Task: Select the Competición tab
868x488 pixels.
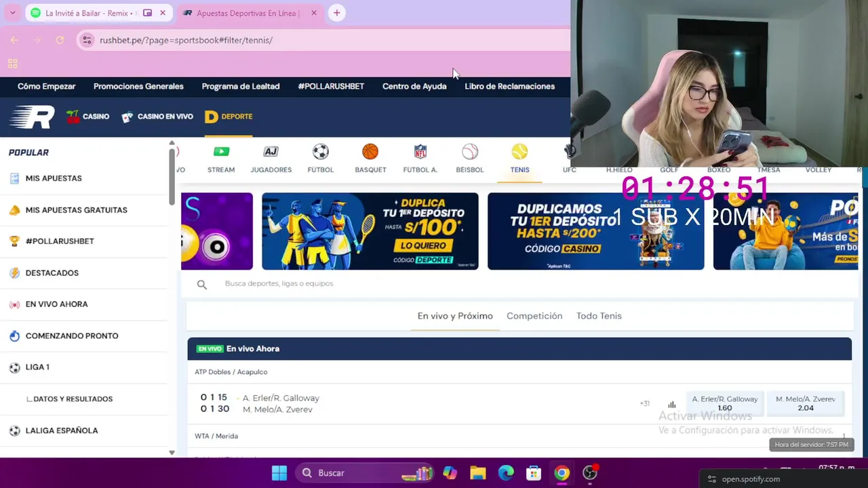Action: pyautogui.click(x=534, y=316)
